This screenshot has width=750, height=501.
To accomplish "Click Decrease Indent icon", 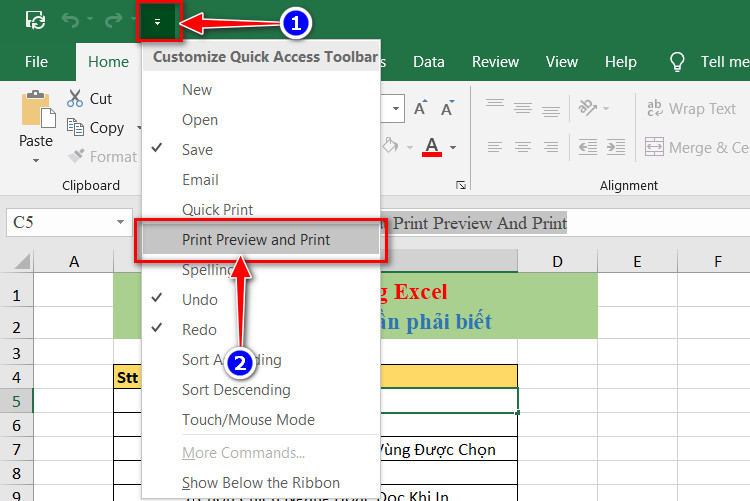I will [588, 147].
